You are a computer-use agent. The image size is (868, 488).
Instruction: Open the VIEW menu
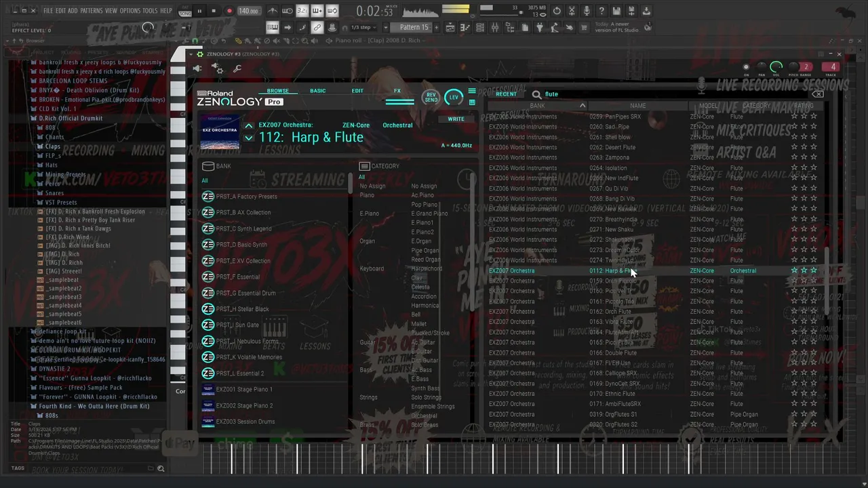pyautogui.click(x=111, y=11)
